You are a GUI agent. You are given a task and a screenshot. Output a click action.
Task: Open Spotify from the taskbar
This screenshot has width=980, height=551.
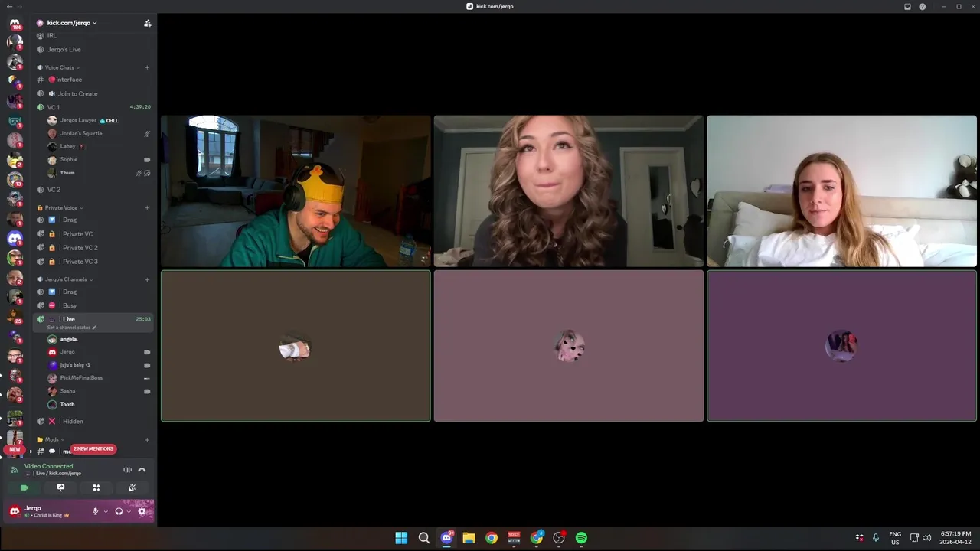(582, 538)
